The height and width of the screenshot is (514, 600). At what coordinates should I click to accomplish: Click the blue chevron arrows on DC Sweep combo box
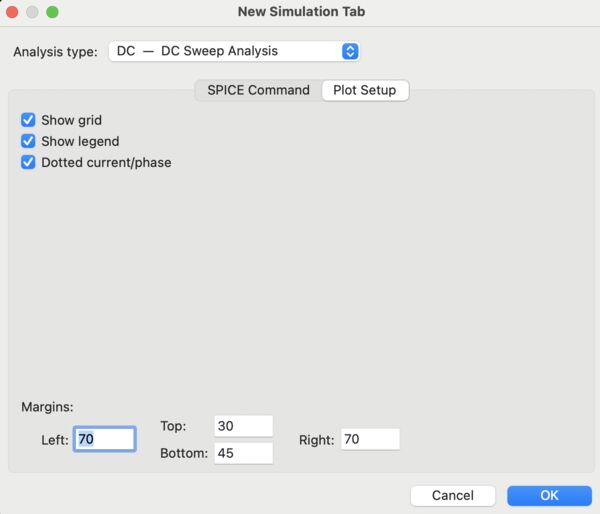[x=350, y=51]
